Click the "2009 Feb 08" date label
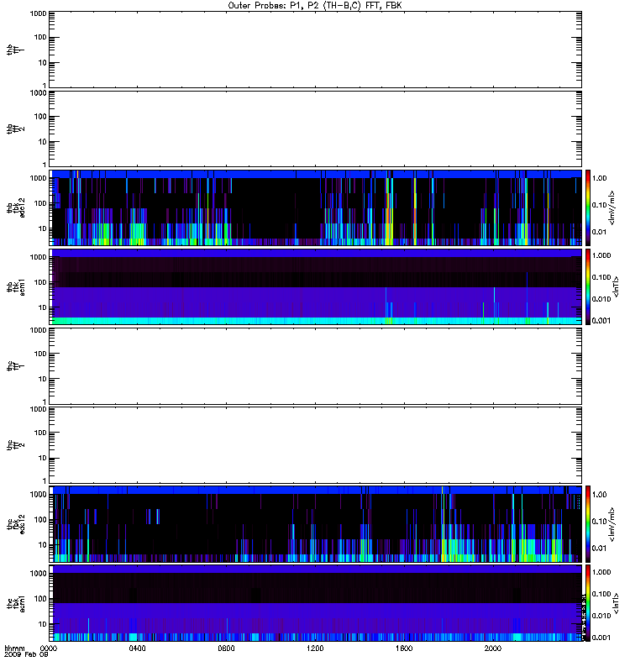 26,655
